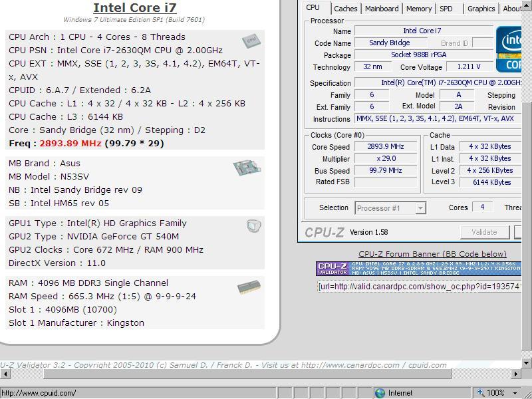Click the CPU-Z Validator copyright footer text
Screen dimensions: 532x399
pos(223,365)
